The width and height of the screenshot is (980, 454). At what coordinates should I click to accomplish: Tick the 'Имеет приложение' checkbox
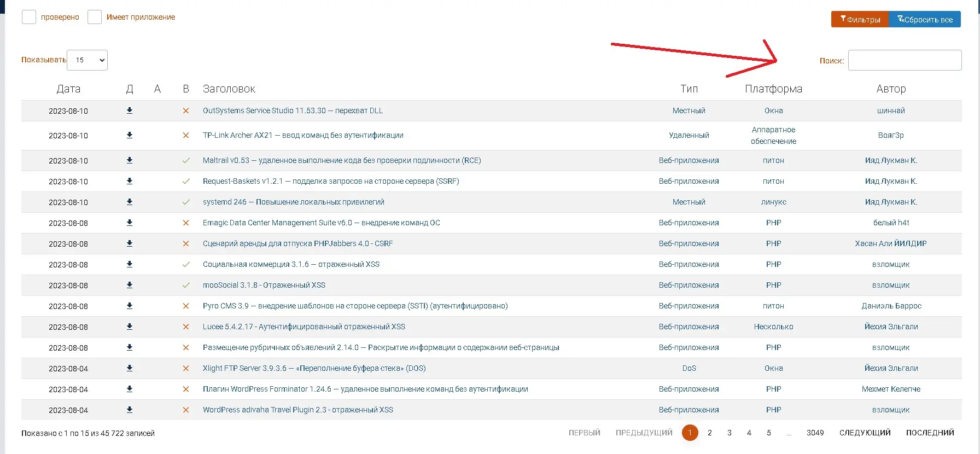(x=95, y=17)
